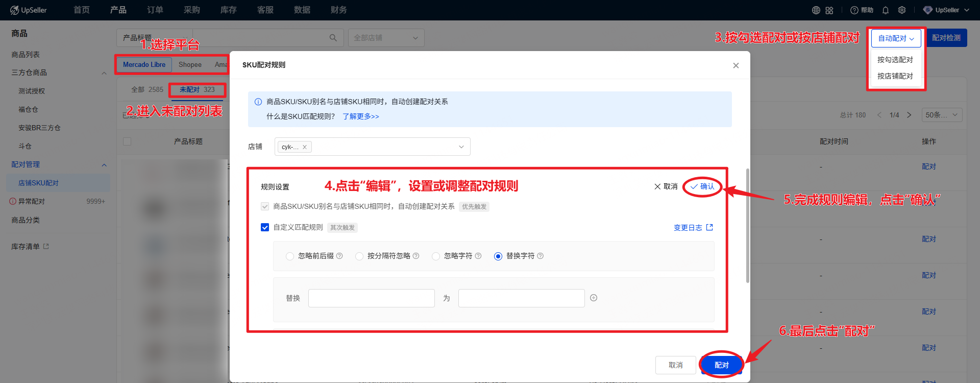The image size is (980, 383).
Task: Click the 替换 text input field
Action: point(371,298)
